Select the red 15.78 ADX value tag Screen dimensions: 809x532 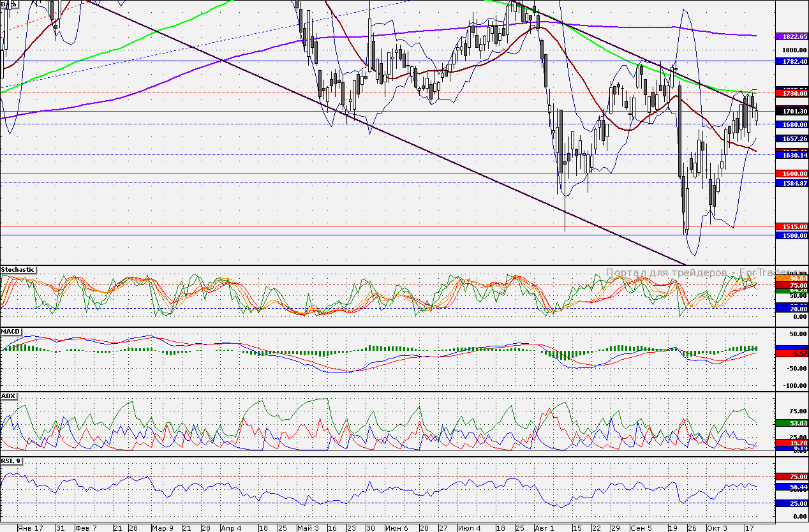point(791,443)
